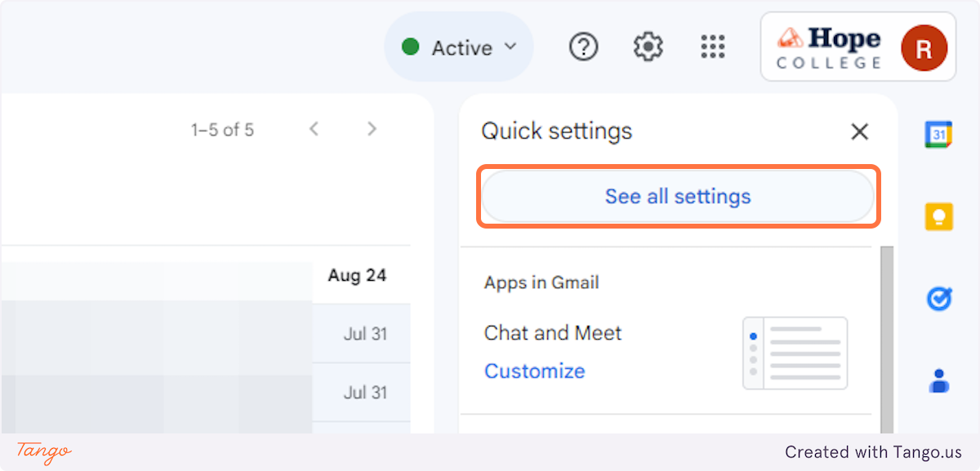The height and width of the screenshot is (471, 980).
Task: Expand the Active status dropdown
Action: click(x=460, y=47)
